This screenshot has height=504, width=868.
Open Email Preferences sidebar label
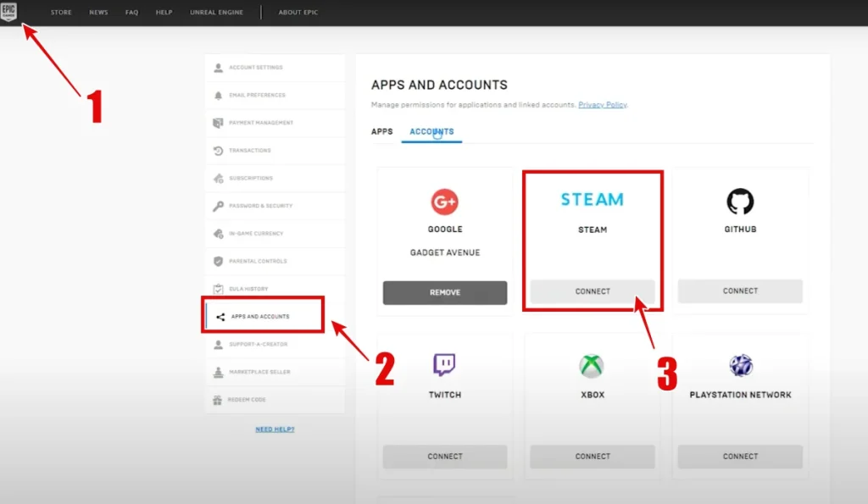pyautogui.click(x=258, y=95)
